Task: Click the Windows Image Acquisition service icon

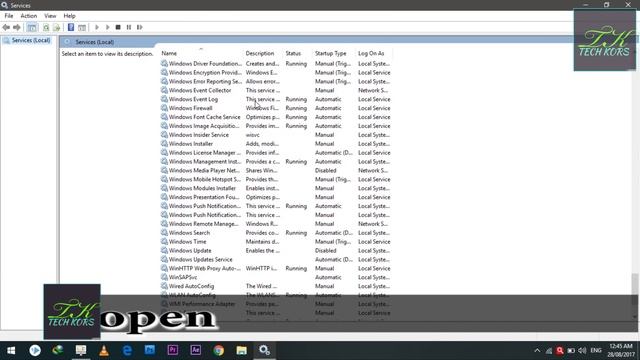Action: (164, 126)
